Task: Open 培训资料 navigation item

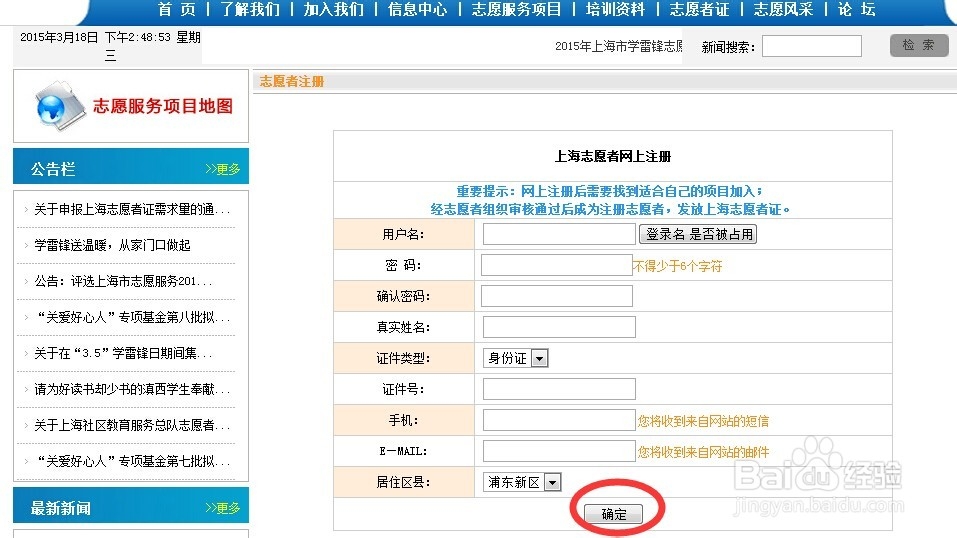Action: tap(615, 9)
